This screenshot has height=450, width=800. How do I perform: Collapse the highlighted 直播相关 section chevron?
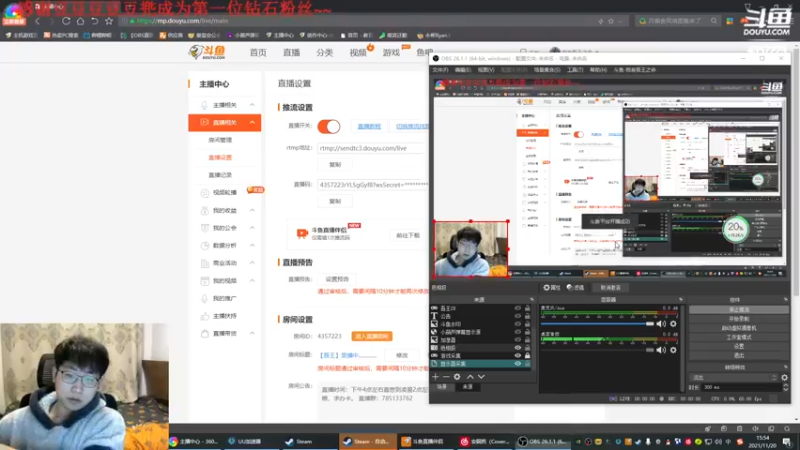pos(252,122)
